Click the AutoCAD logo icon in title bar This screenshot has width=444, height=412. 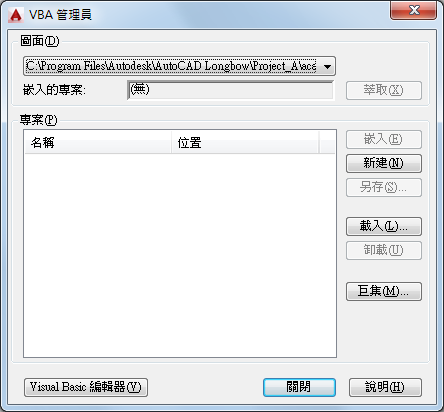(16, 15)
